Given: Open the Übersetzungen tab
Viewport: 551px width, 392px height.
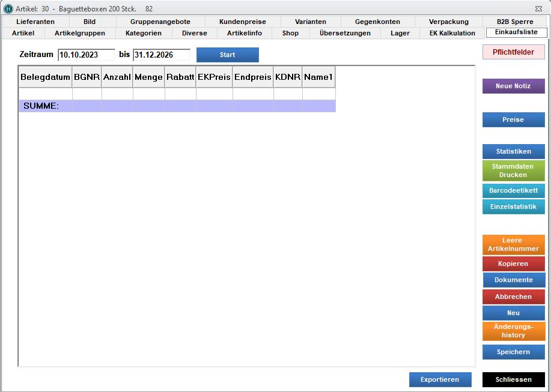Looking at the screenshot, I should [x=345, y=33].
